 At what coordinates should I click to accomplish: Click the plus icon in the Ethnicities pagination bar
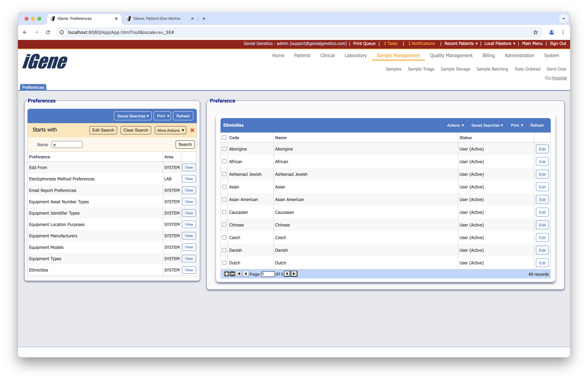coord(227,274)
